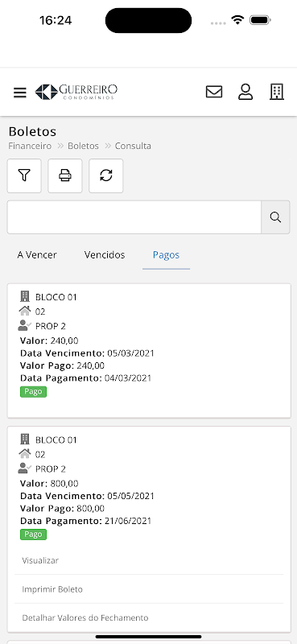The width and height of the screenshot is (297, 644).
Task: Click Data Vencimento 05/05/2021 text
Action: 87,496
